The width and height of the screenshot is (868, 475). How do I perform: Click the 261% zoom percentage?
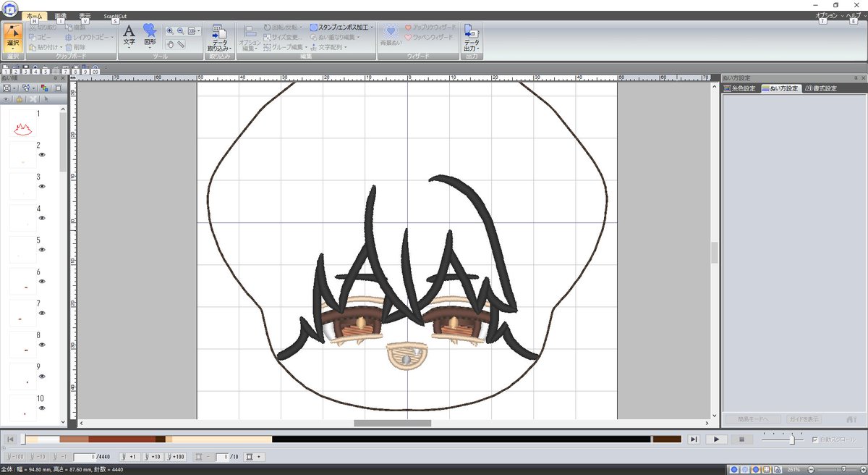click(793, 469)
